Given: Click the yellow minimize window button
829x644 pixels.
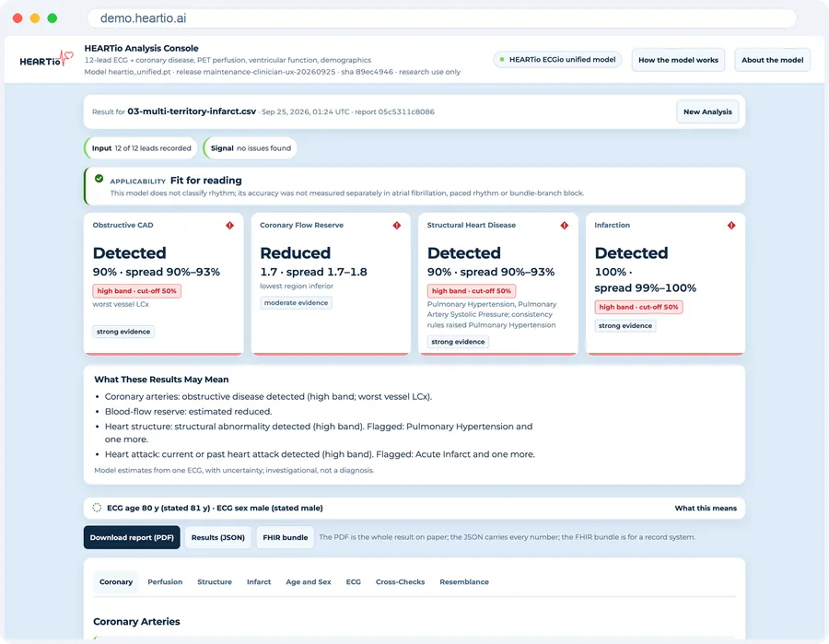Looking at the screenshot, I should [35, 18].
